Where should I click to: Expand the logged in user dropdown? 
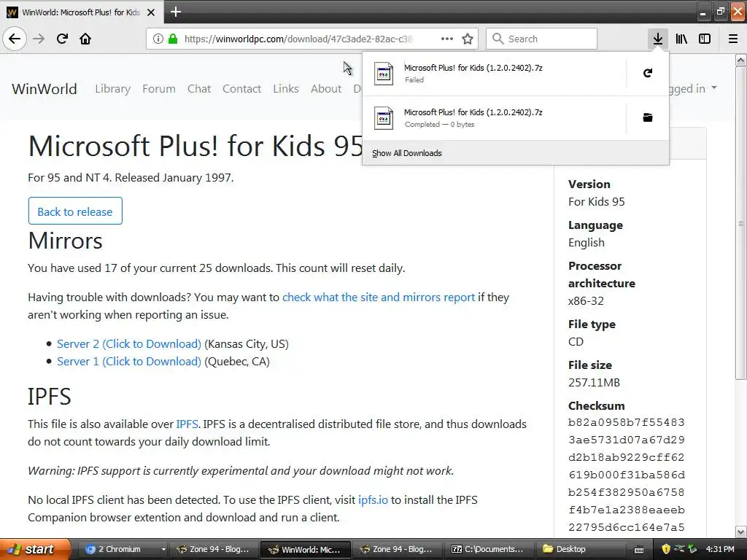pyautogui.click(x=693, y=88)
